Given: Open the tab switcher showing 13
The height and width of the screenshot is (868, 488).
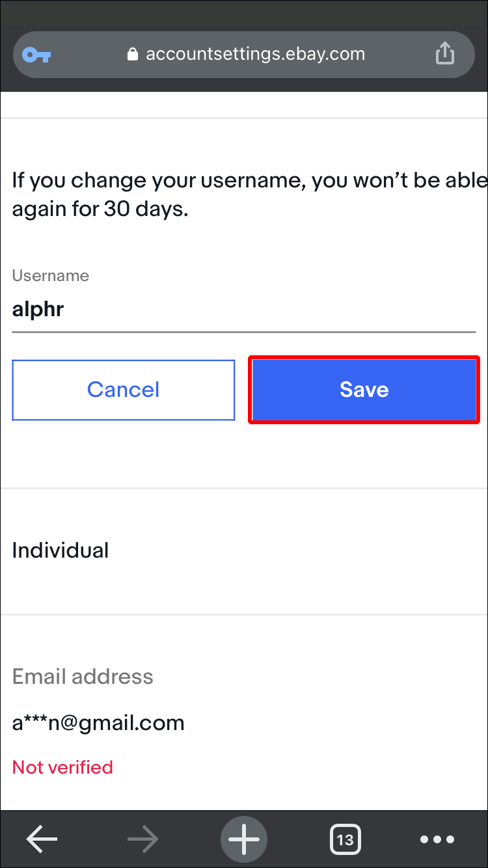Looking at the screenshot, I should coord(345,839).
